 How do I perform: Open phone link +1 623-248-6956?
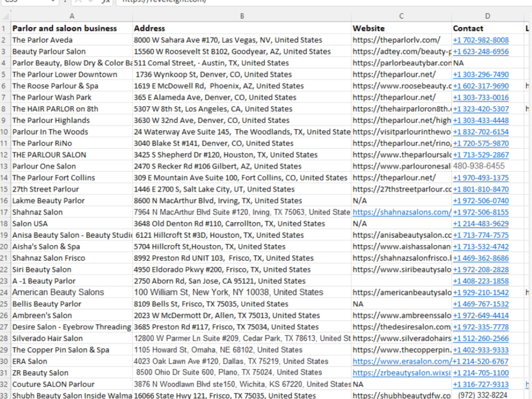(x=481, y=52)
